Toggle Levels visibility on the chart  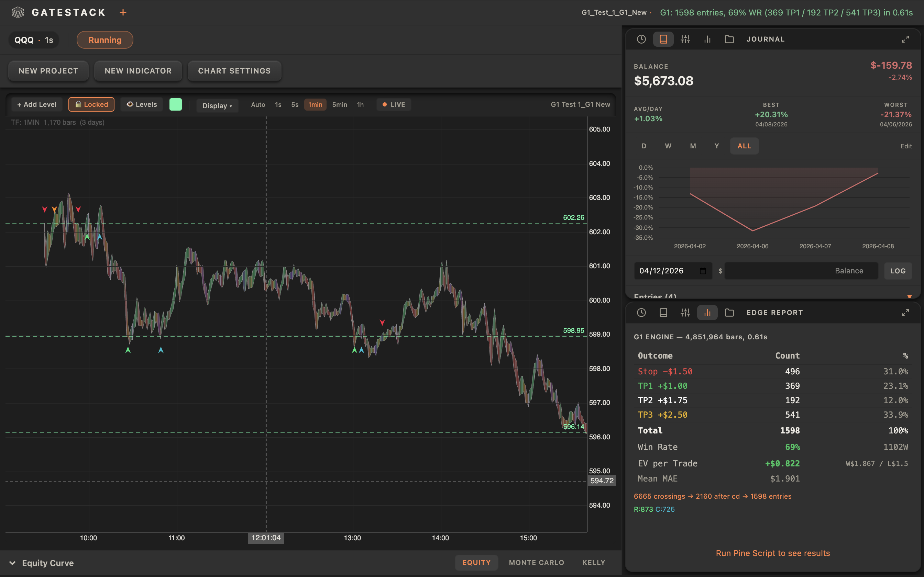tap(141, 104)
